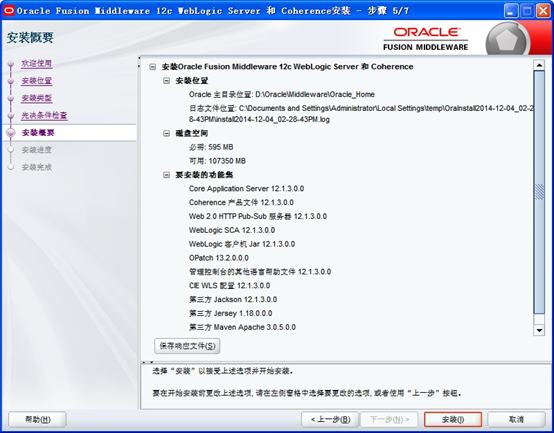Select Web 2.0 HTTP Pub-Sub 服务器 row

[x=258, y=216]
